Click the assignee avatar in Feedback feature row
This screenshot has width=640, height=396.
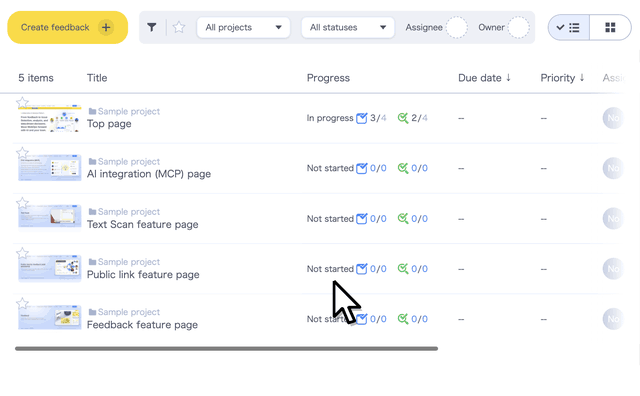point(613,319)
